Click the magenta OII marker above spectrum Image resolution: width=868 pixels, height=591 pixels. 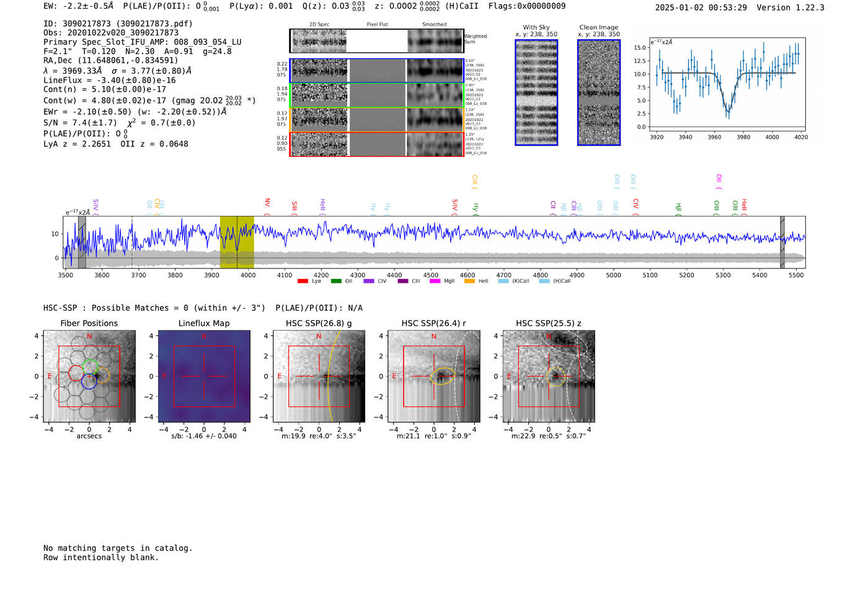click(x=719, y=182)
